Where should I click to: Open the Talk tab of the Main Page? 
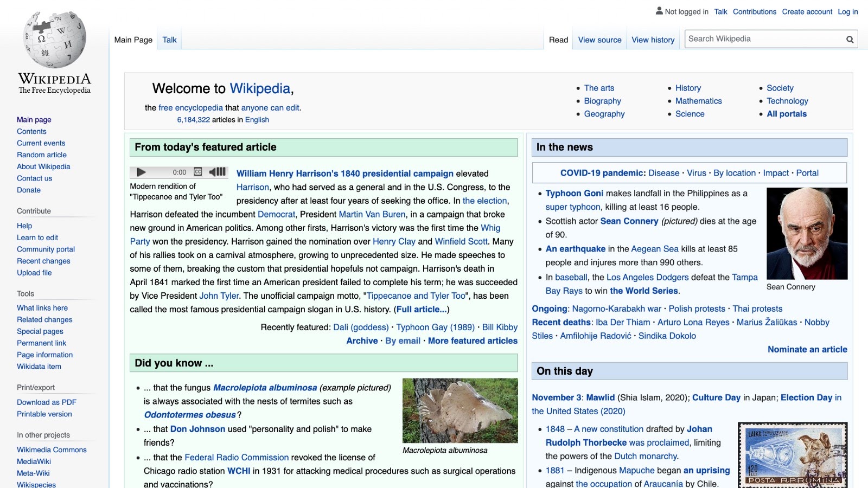click(x=169, y=40)
